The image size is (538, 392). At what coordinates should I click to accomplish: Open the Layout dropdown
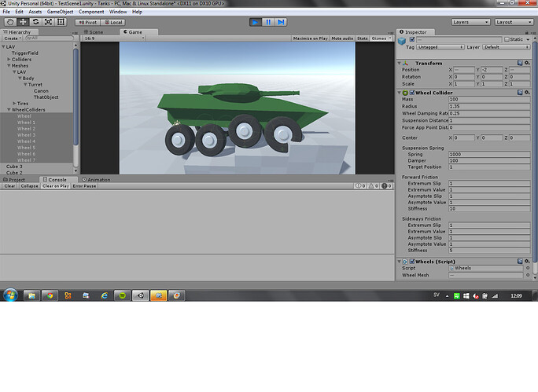(514, 22)
